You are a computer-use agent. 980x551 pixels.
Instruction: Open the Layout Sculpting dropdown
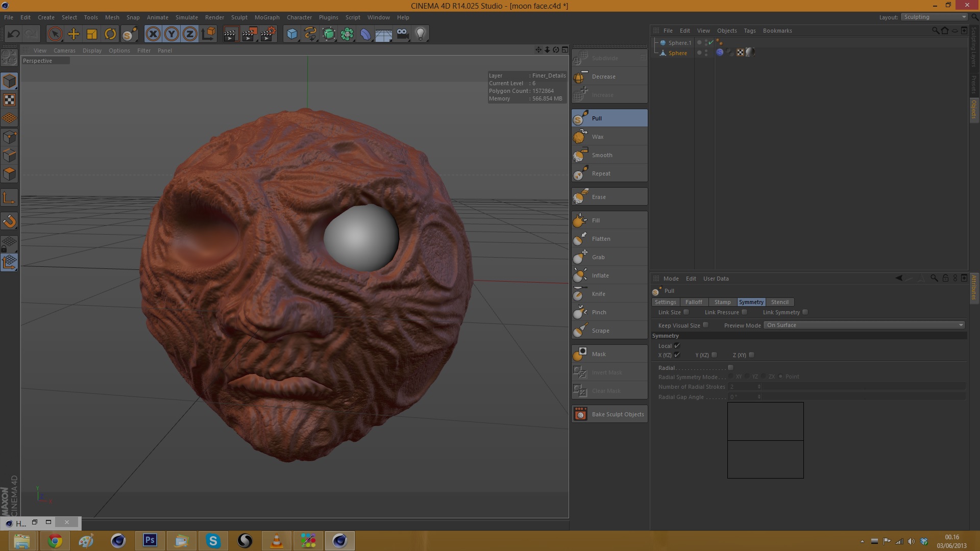tap(934, 17)
